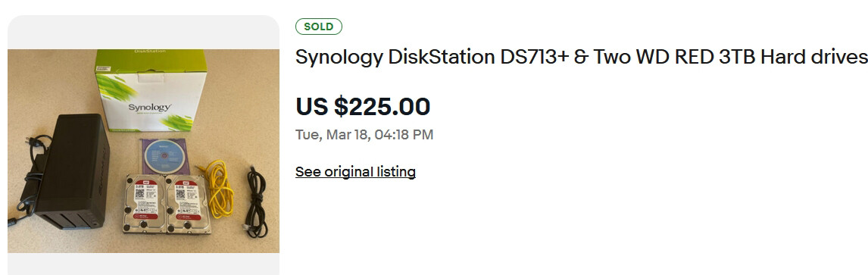Open the See original listing link
The image size is (868, 275).
(x=355, y=172)
